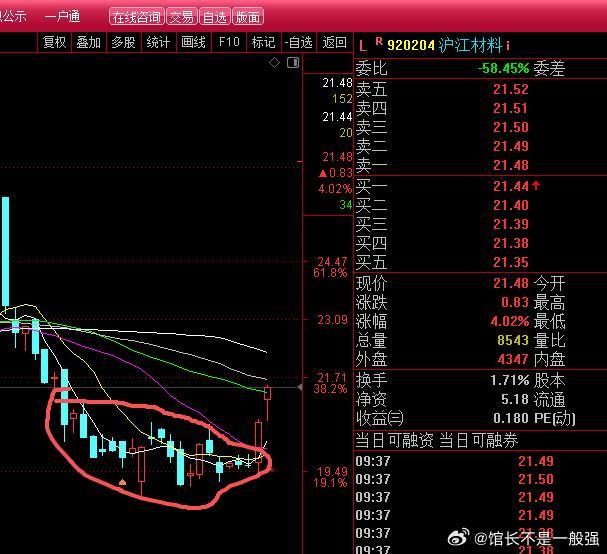Click 外盘 value 4347
Screen dimensions: 607x554
(x=513, y=360)
